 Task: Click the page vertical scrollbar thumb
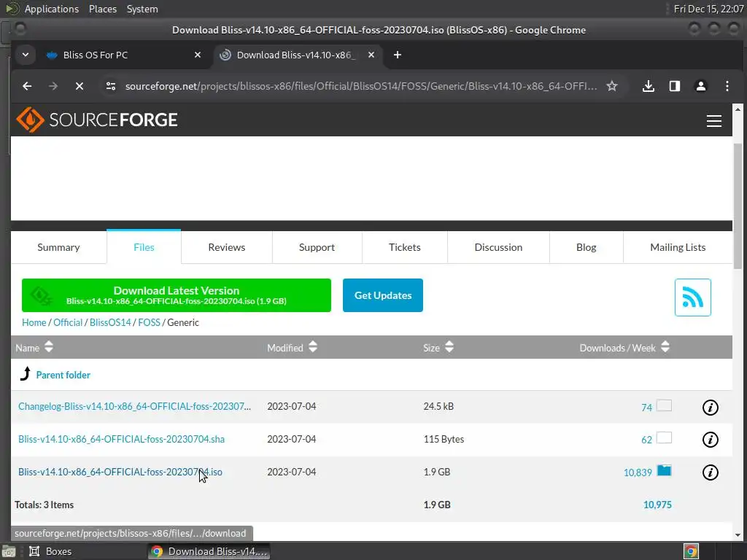(738, 205)
